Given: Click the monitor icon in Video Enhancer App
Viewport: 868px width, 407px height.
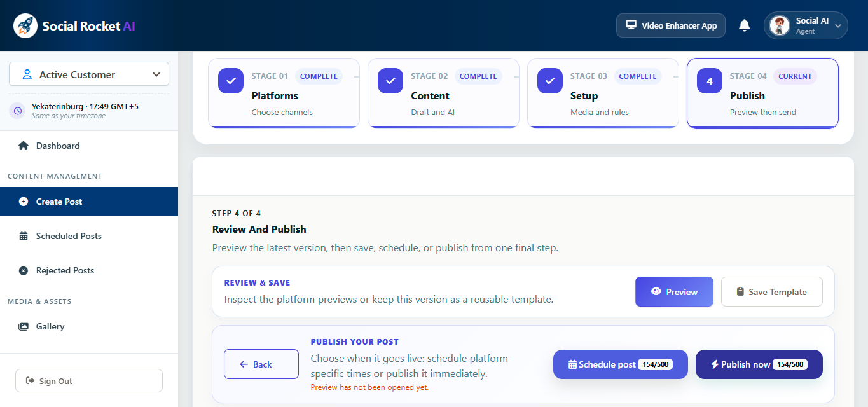Looking at the screenshot, I should [x=631, y=25].
